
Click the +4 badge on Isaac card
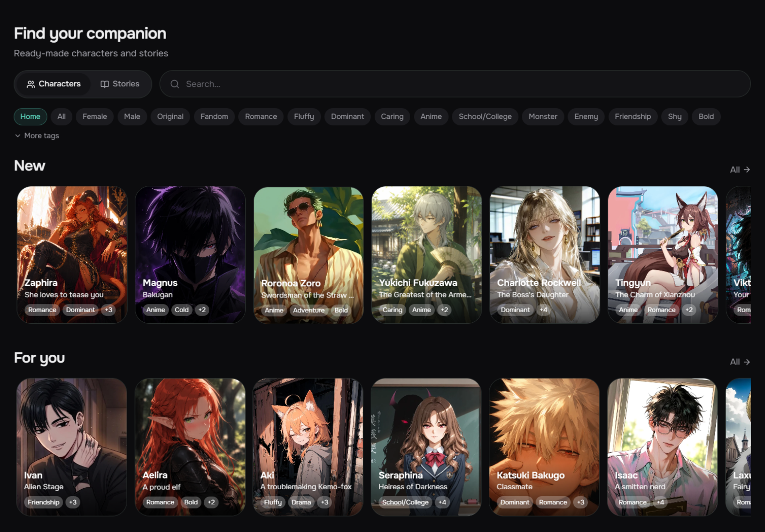[x=660, y=502]
